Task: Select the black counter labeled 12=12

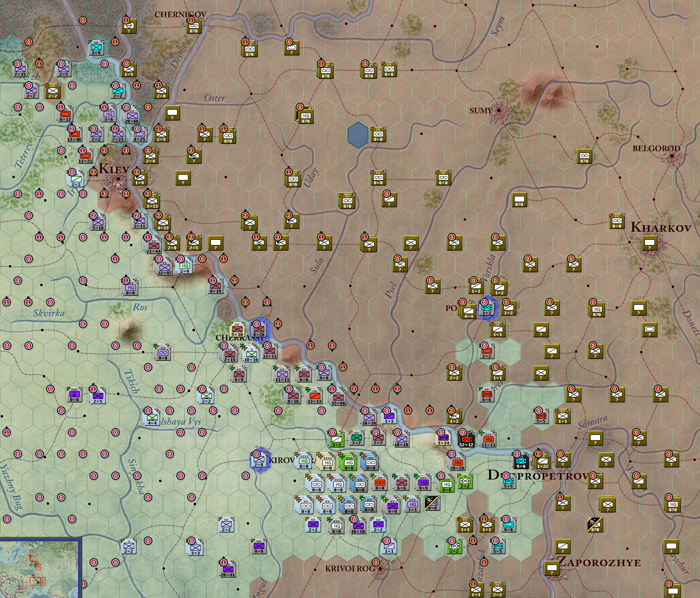Action: 467,440
